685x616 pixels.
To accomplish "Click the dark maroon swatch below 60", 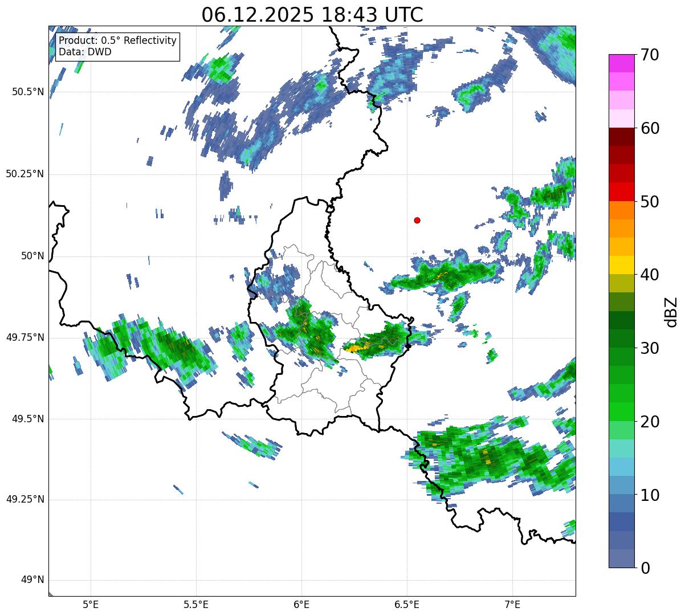I will (x=621, y=137).
